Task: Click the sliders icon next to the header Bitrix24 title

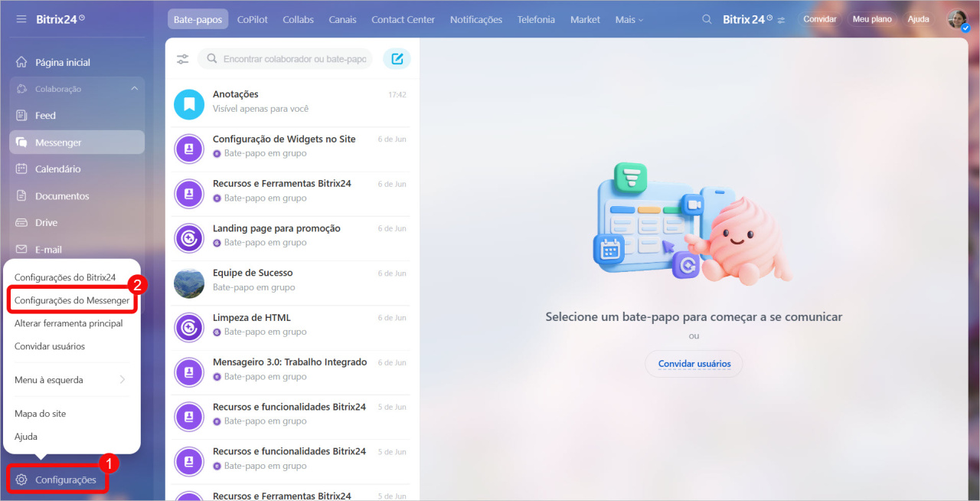Action: [x=781, y=20]
